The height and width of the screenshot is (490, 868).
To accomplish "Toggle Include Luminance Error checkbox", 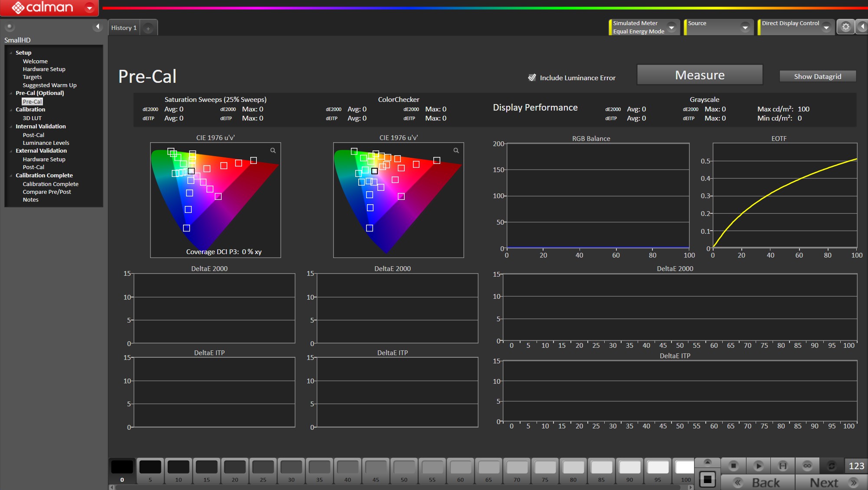I will [x=532, y=78].
